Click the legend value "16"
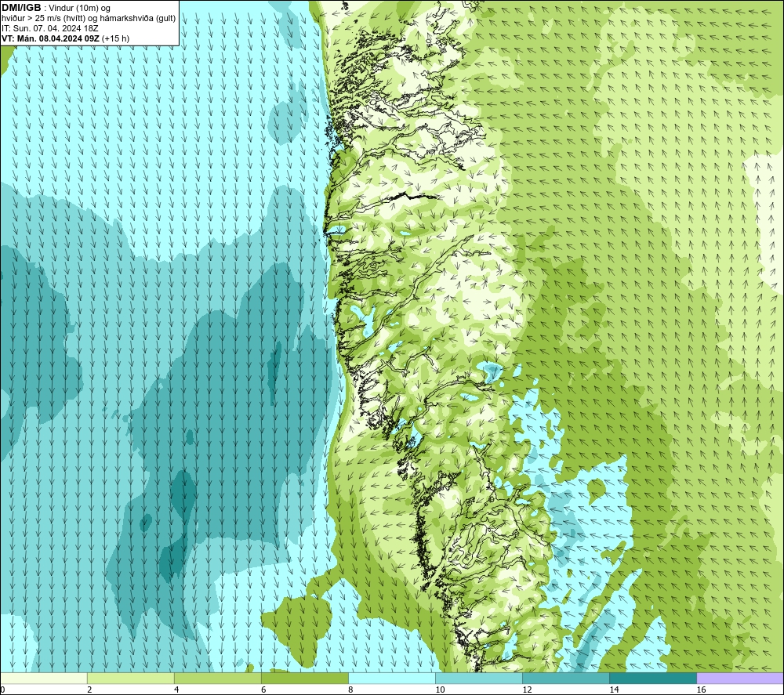 pyautogui.click(x=701, y=690)
